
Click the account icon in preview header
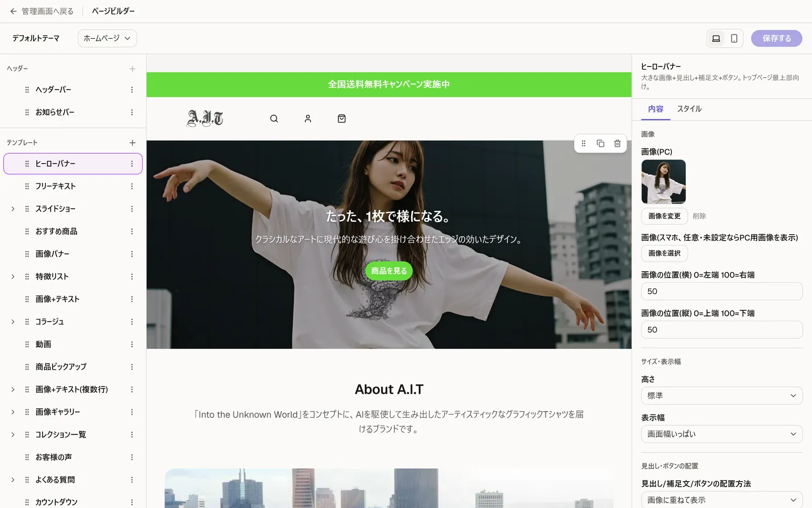coord(308,119)
